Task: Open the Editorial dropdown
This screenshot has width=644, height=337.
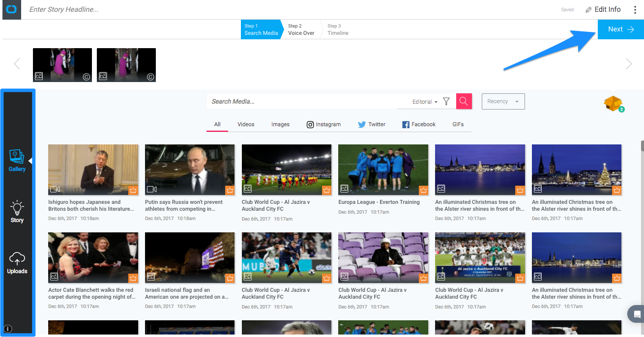Action: 425,102
